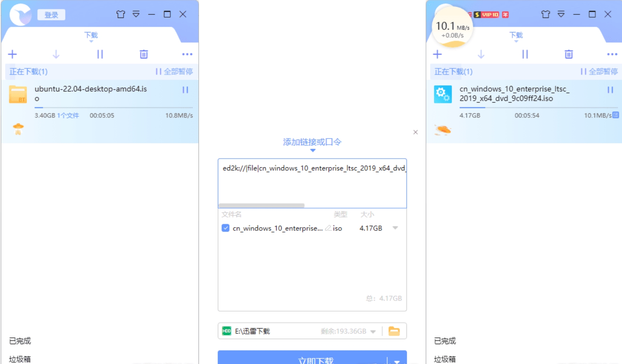This screenshot has width=622, height=364.
Task: Open the skin/theme shirt icon
Action: tap(120, 15)
